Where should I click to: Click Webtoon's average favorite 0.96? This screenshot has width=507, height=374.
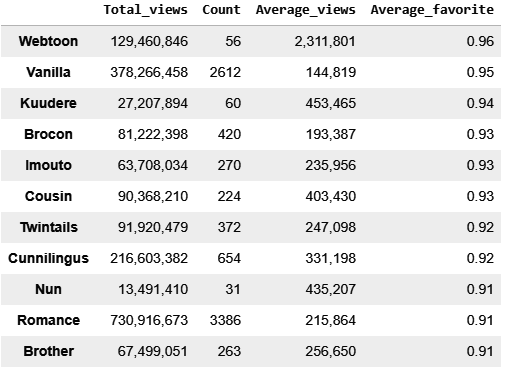click(x=480, y=42)
